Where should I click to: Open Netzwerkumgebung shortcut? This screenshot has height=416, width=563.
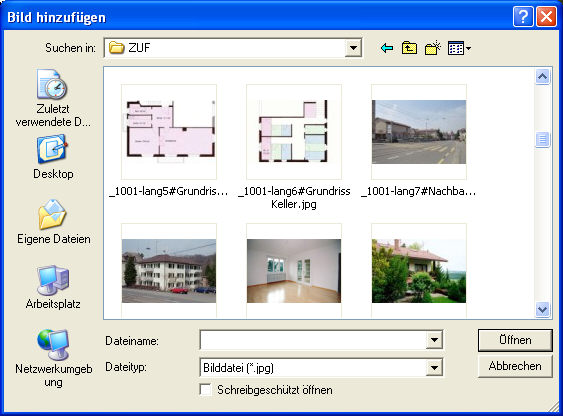[x=53, y=358]
